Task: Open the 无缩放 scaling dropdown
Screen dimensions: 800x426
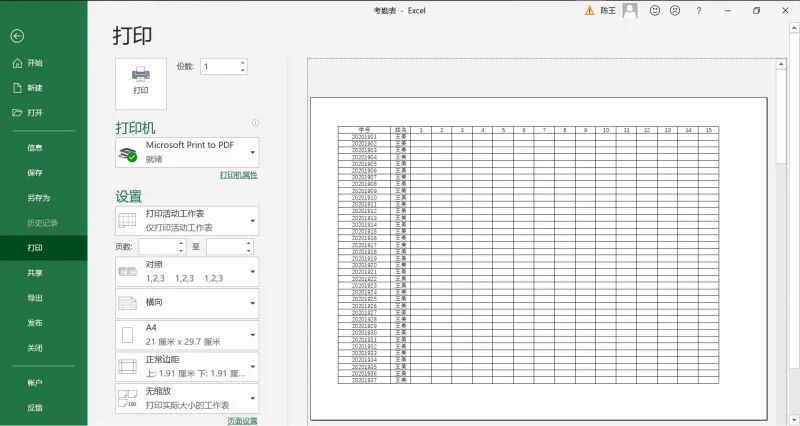Action: point(187,398)
